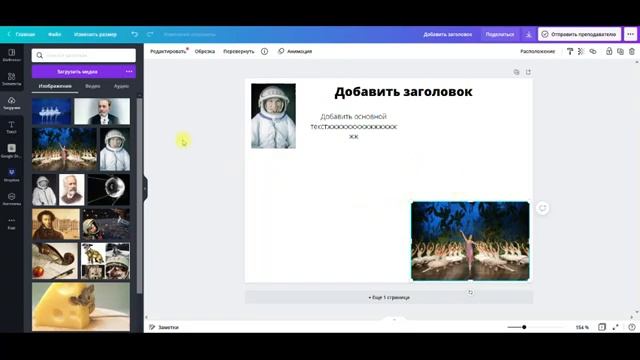
Task: Open Google Drive panel in sidebar
Action: coord(11,151)
